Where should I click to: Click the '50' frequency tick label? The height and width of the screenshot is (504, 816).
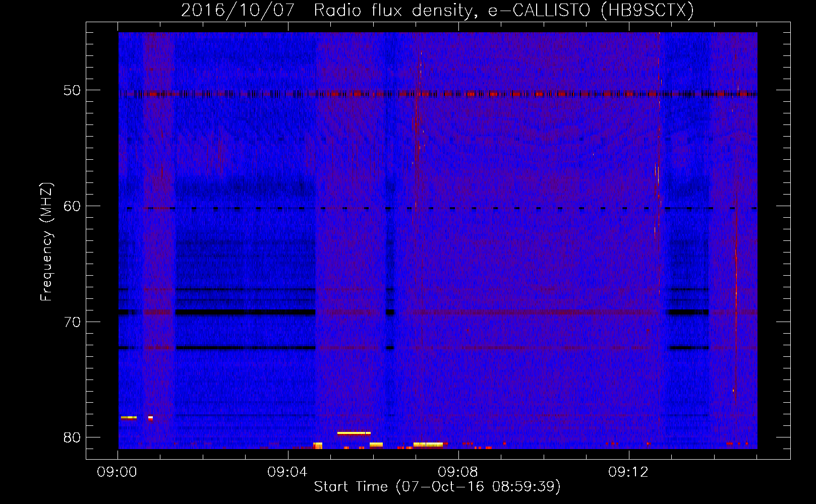click(x=72, y=90)
